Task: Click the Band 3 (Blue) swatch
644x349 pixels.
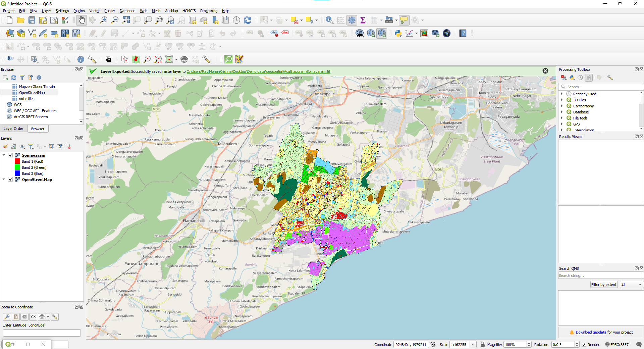Action: click(x=17, y=173)
